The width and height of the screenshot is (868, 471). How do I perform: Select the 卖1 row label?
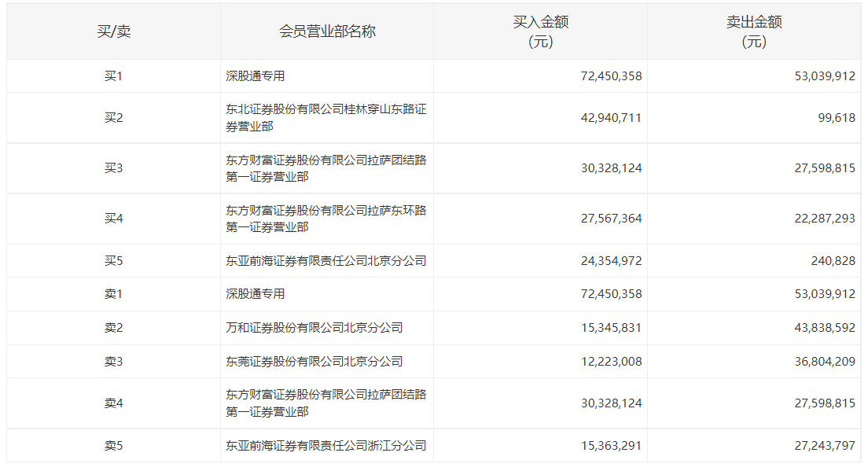pyautogui.click(x=113, y=294)
